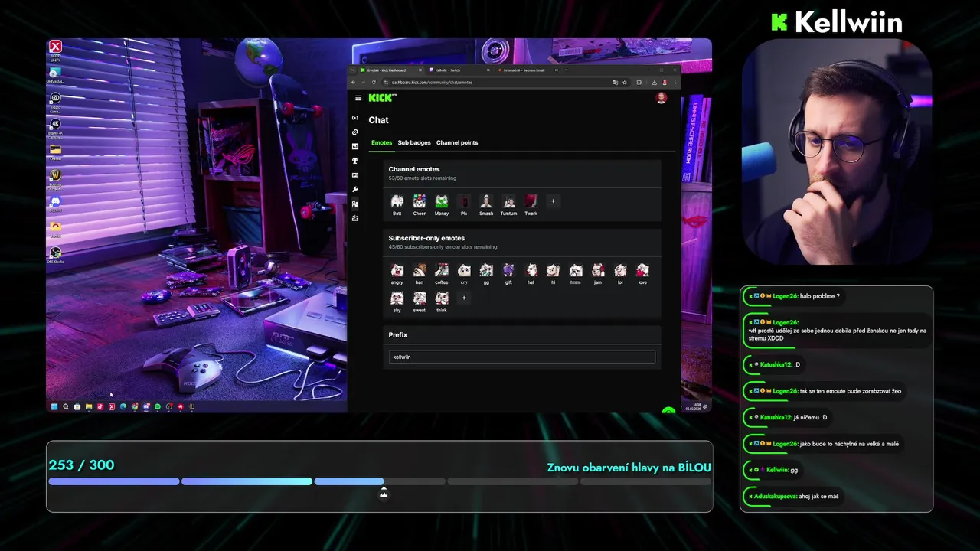980x551 pixels.
Task: Click the Prefix input field
Action: click(x=522, y=357)
